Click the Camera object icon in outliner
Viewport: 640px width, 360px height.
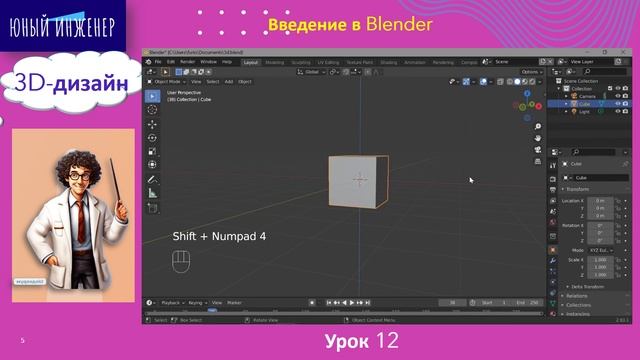[574, 96]
